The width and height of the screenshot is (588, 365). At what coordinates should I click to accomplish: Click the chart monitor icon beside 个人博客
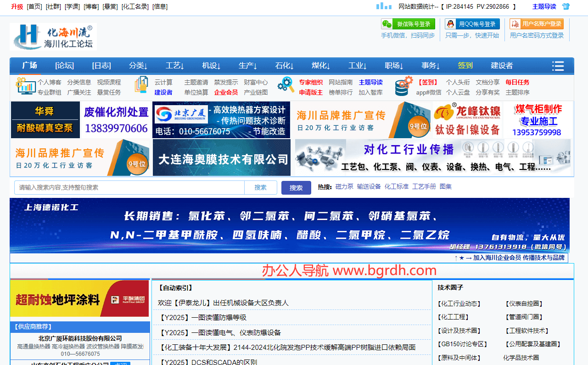(26, 86)
